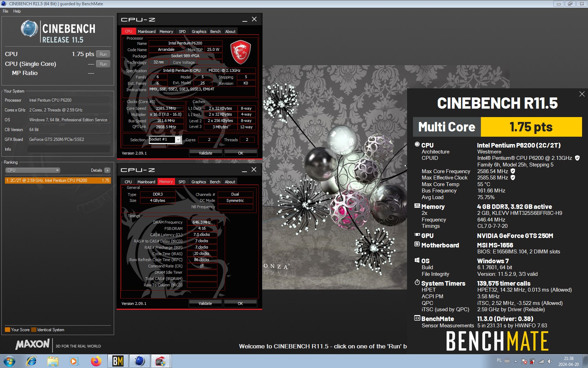
Task: Click the GFX Board value GeForce GTS 250M/PCIe/SSE2
Action: pos(69,139)
